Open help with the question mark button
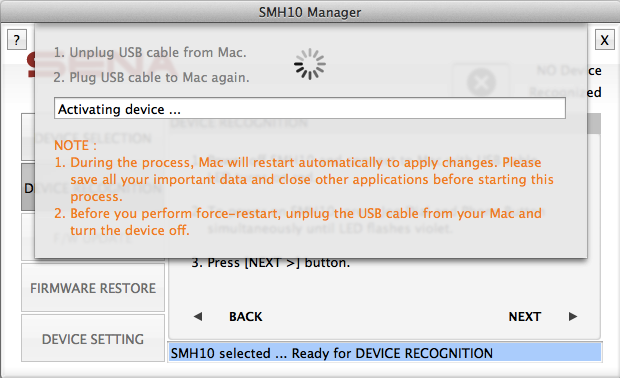The height and width of the screenshot is (378, 620). 17,40
